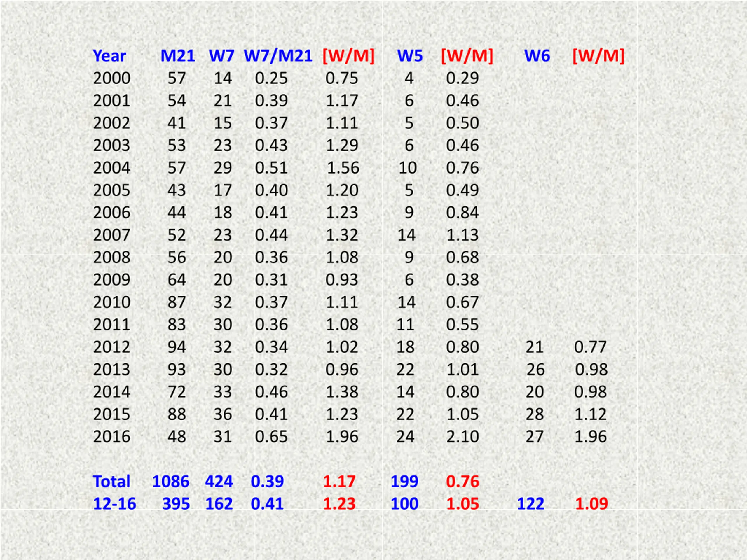Select the 'W7/M21' column header
This screenshot has height=560, width=747.
click(278, 56)
